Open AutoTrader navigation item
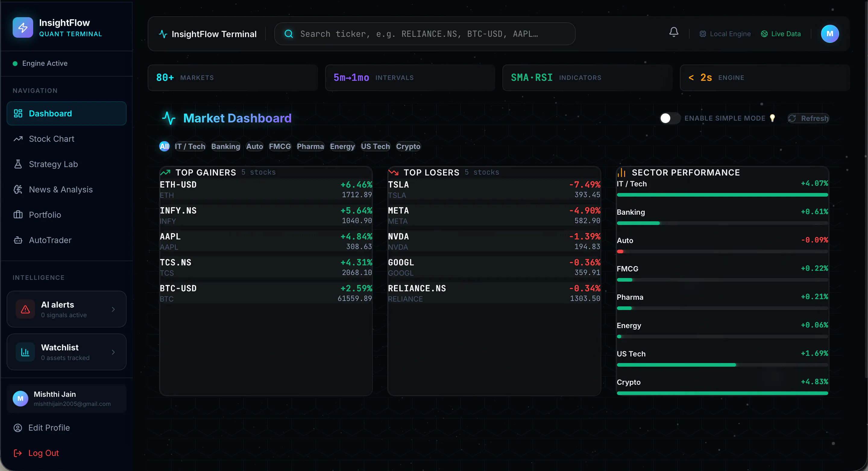This screenshot has height=471, width=868. point(67,240)
